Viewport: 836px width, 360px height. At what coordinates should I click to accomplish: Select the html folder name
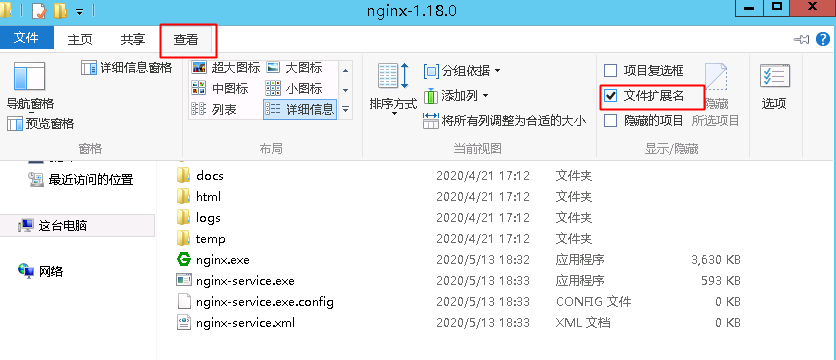click(x=208, y=197)
